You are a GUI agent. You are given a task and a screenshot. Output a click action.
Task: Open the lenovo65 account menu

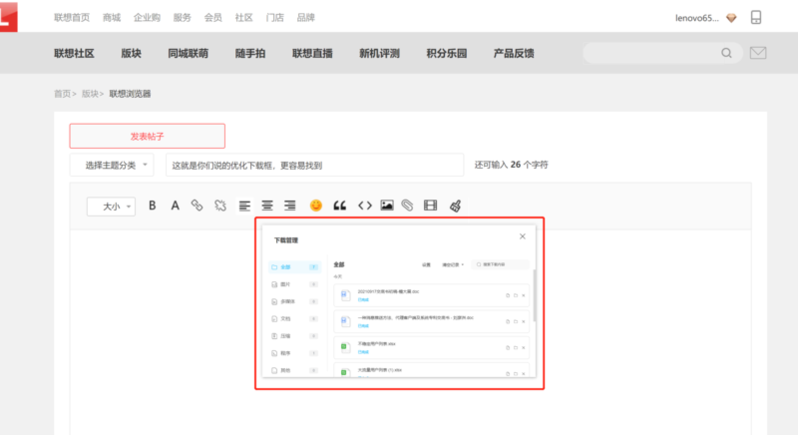(x=697, y=18)
